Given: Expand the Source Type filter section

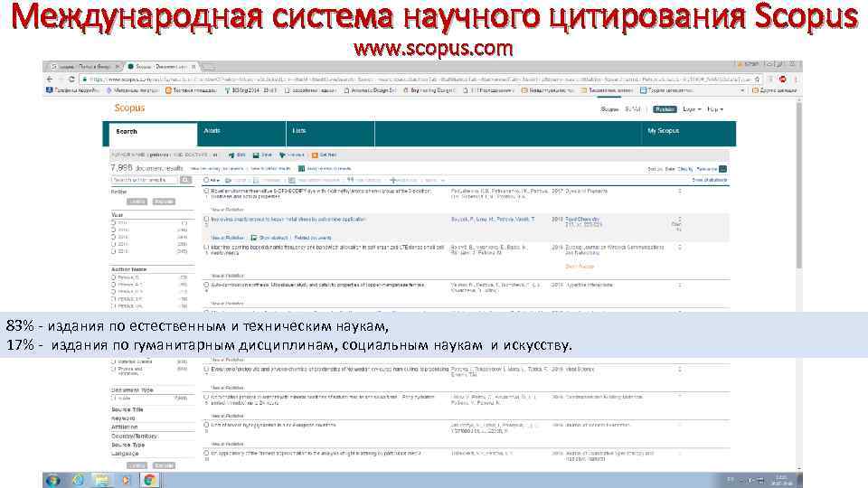Looking at the screenshot, I should click(x=127, y=445).
